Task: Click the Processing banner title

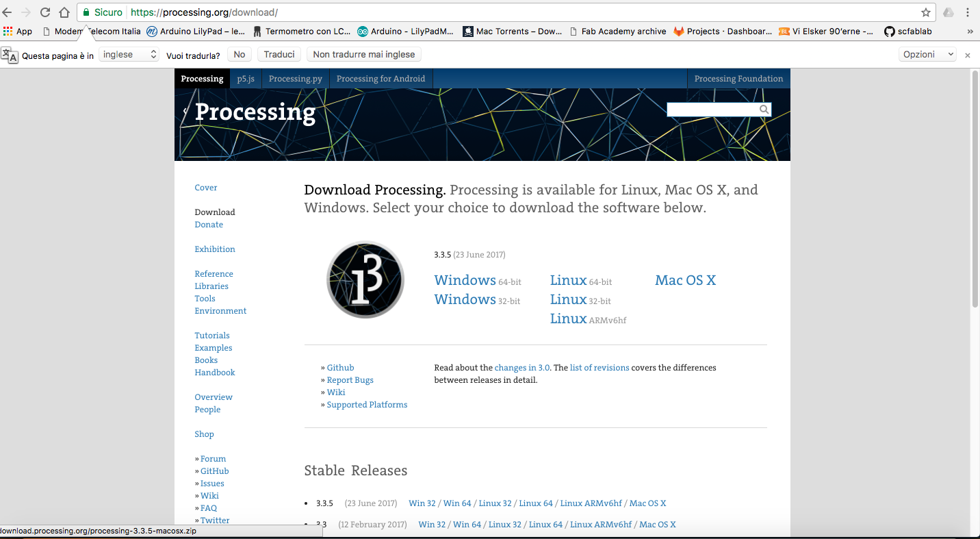Action: 255,112
